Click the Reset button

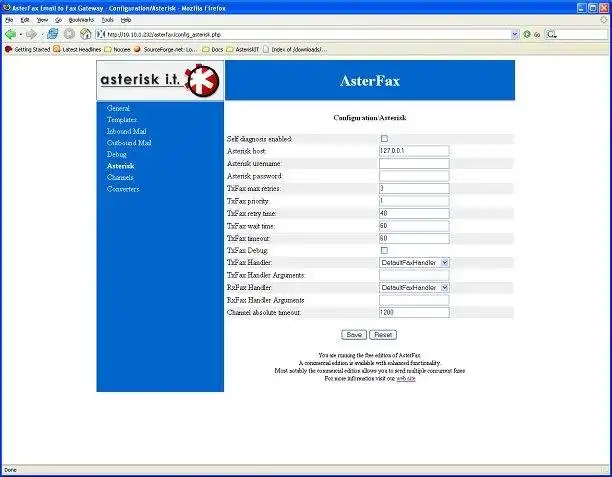tap(383, 335)
